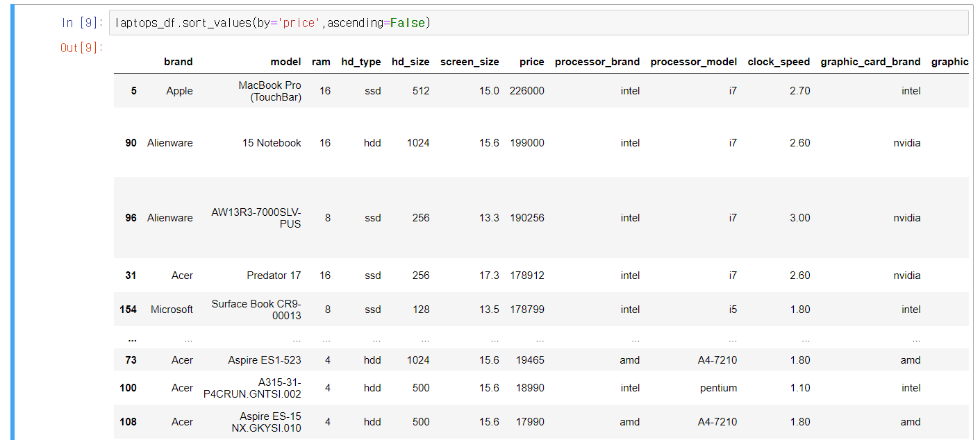Click the 'ram' column header
This screenshot has height=440, width=980.
(x=321, y=62)
